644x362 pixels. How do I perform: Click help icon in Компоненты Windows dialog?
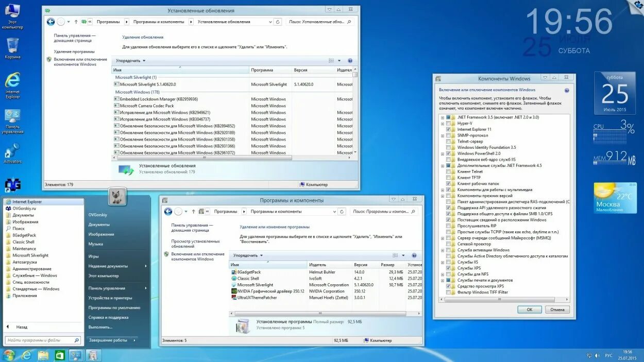pyautogui.click(x=567, y=90)
